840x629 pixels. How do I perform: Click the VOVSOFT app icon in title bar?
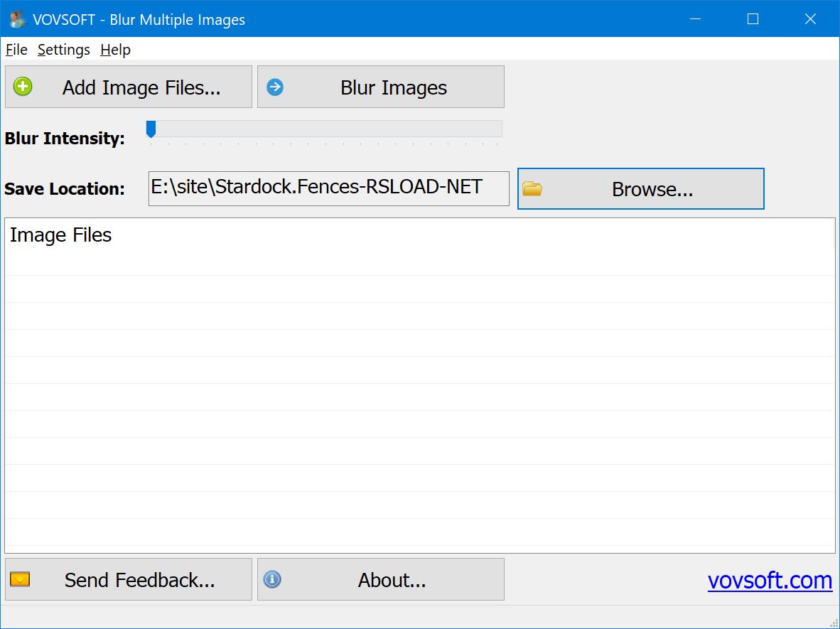pos(17,19)
